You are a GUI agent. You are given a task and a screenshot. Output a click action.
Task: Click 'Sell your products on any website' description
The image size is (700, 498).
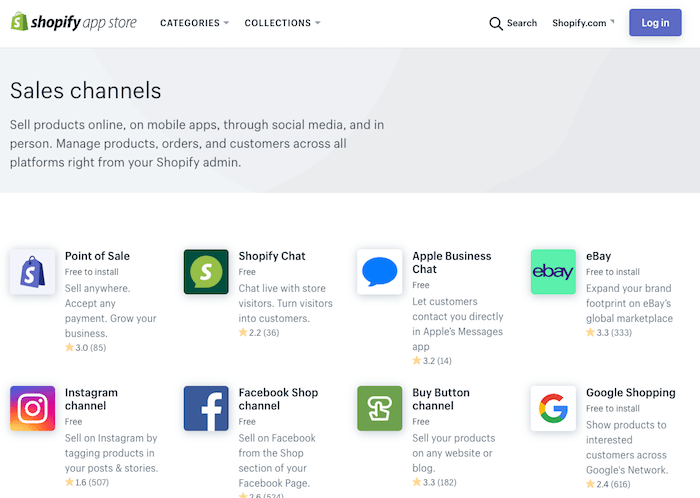(x=454, y=453)
